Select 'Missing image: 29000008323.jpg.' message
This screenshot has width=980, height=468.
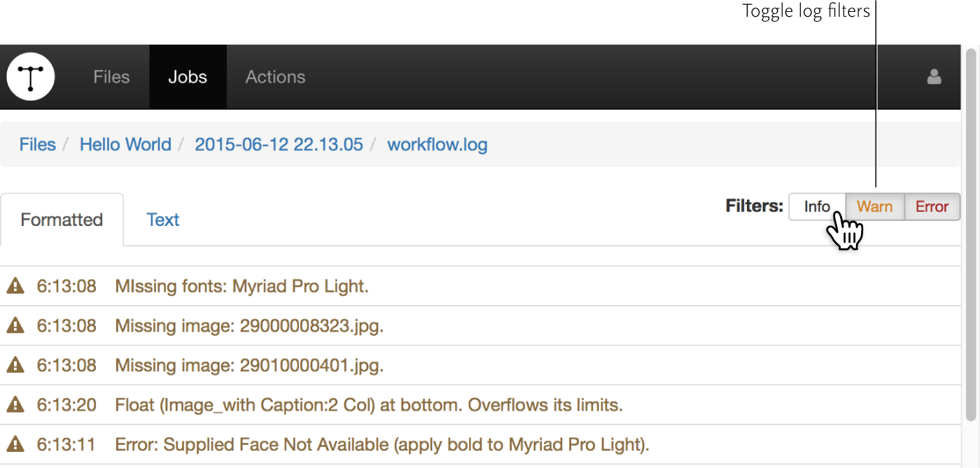(x=250, y=325)
